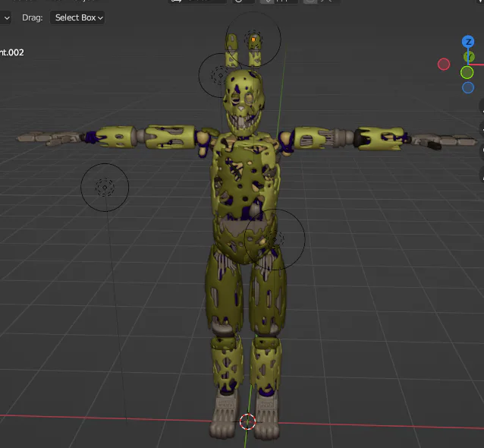484x448 pixels.
Task: Click the blue Z axis gizmo handle
Action: [x=468, y=42]
